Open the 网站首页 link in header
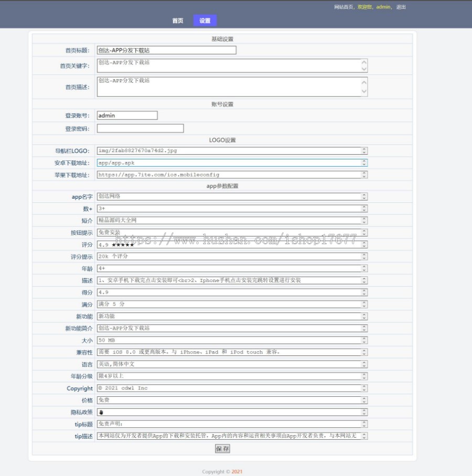Screen dimensions: 472x476 (343, 7)
